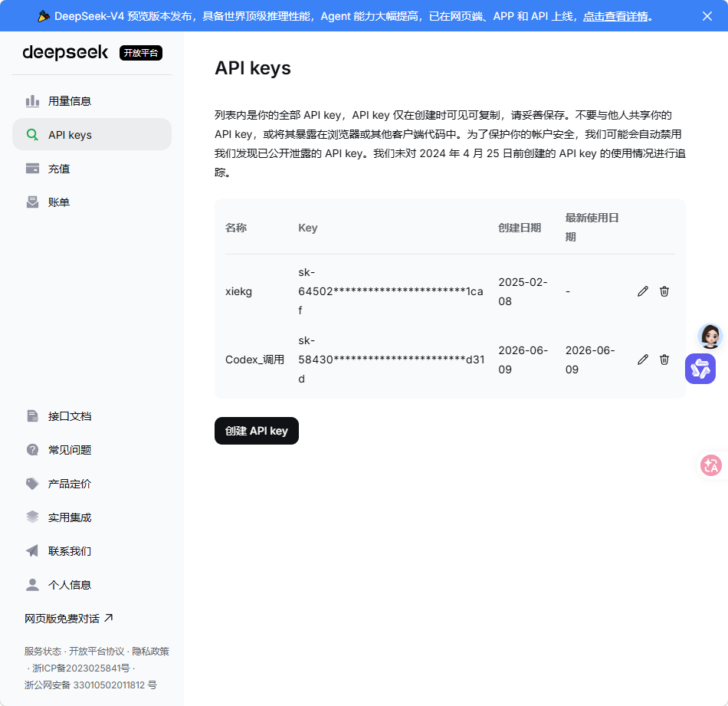728x706 pixels.
Task: Click the 充值 card icon
Action: (32, 168)
